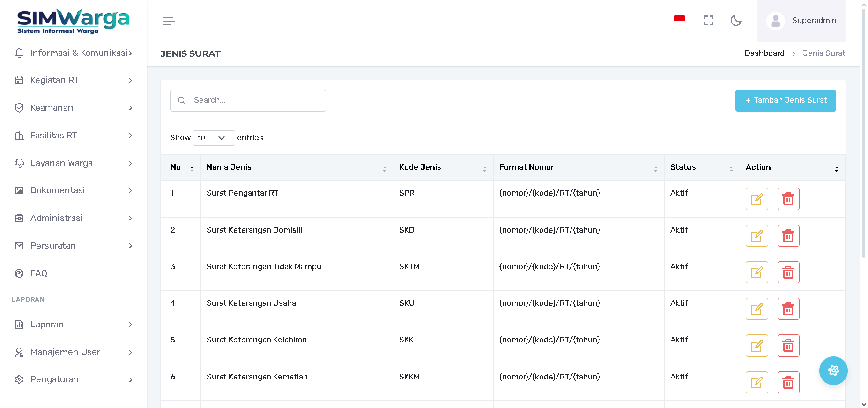
Task: Delete the Surat Keterangan Domisili row
Action: pyautogui.click(x=788, y=236)
